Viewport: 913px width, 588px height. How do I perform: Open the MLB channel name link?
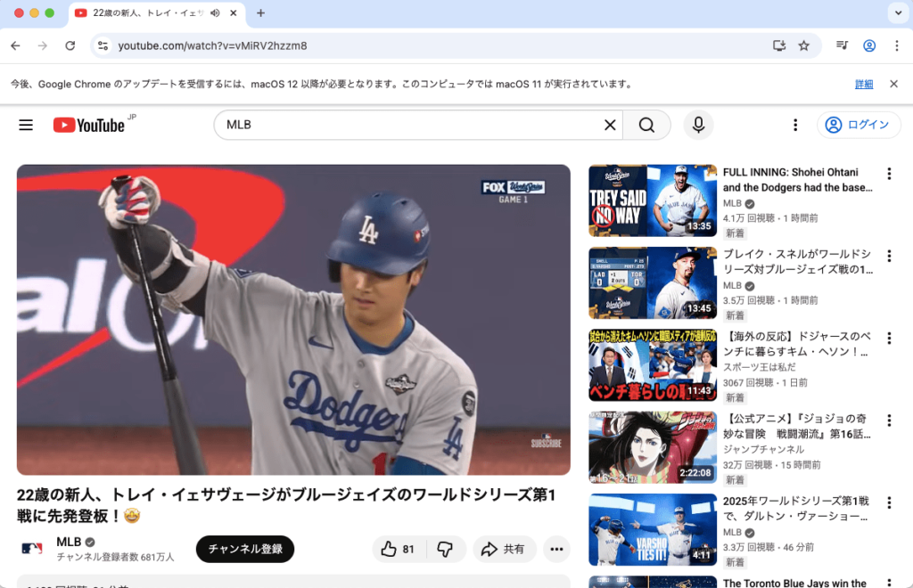point(69,542)
